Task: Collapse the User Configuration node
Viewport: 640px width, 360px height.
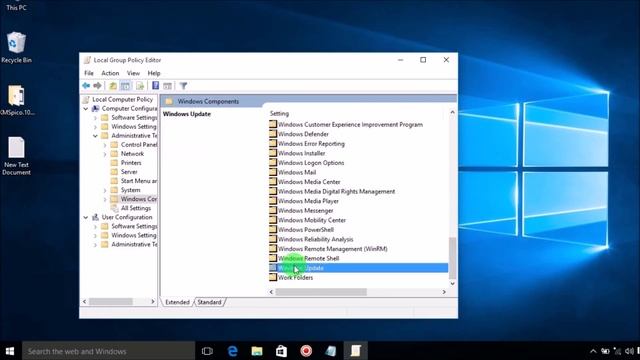Action: click(86, 217)
